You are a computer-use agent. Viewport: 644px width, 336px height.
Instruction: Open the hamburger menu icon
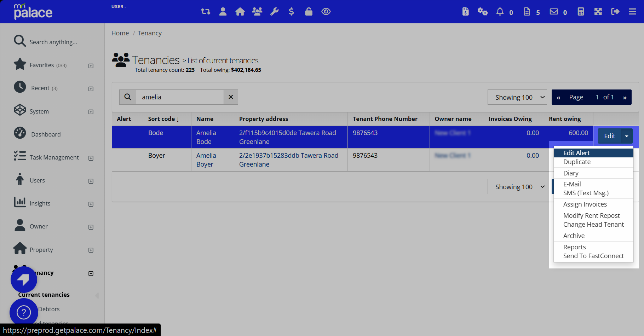pyautogui.click(x=633, y=12)
